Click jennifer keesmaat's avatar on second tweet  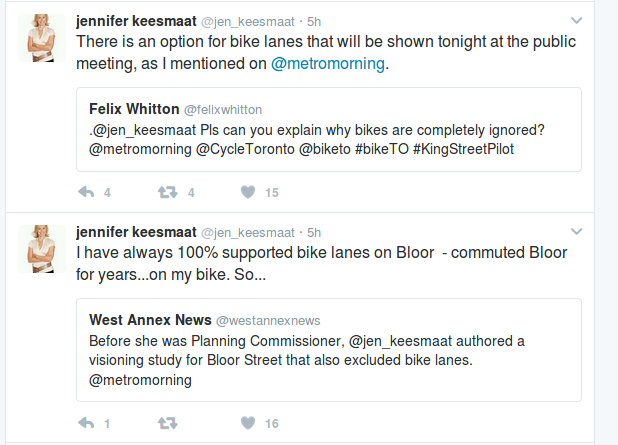coord(42,249)
